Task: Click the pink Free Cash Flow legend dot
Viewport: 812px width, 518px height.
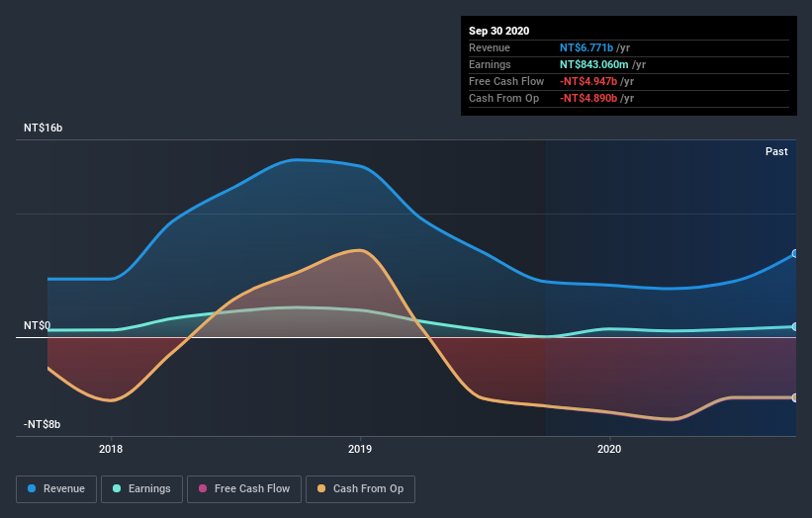Action: [203, 488]
